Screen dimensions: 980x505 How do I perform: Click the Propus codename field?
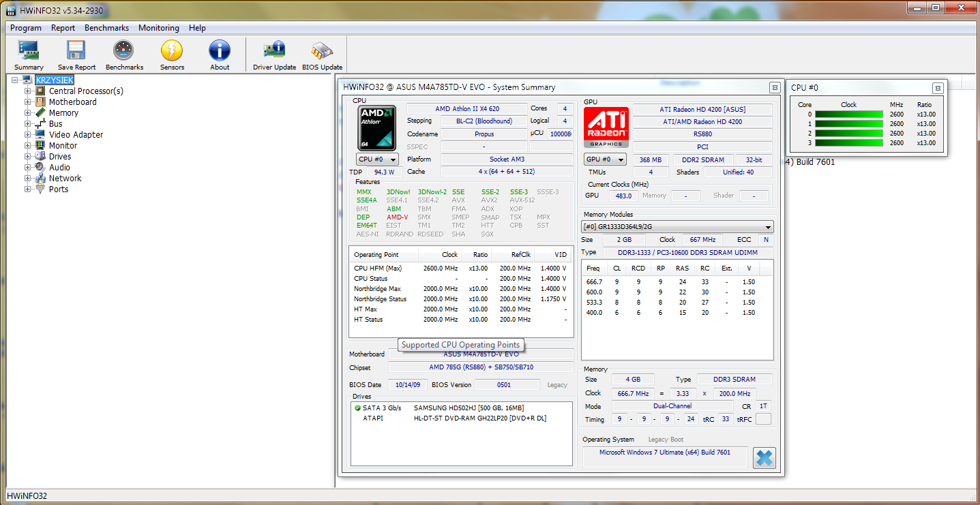pyautogui.click(x=484, y=134)
